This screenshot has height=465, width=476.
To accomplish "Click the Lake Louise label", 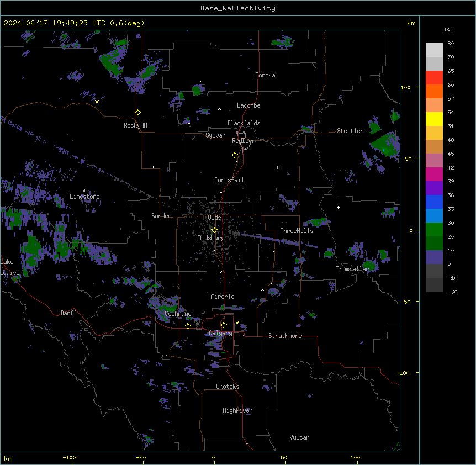I will click(x=10, y=267).
